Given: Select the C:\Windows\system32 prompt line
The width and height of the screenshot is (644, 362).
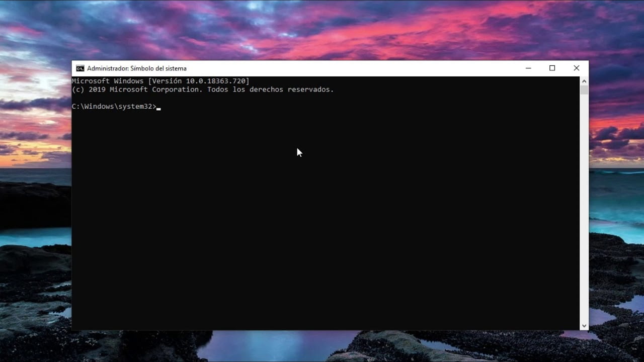Looking at the screenshot, I should coord(116,106).
